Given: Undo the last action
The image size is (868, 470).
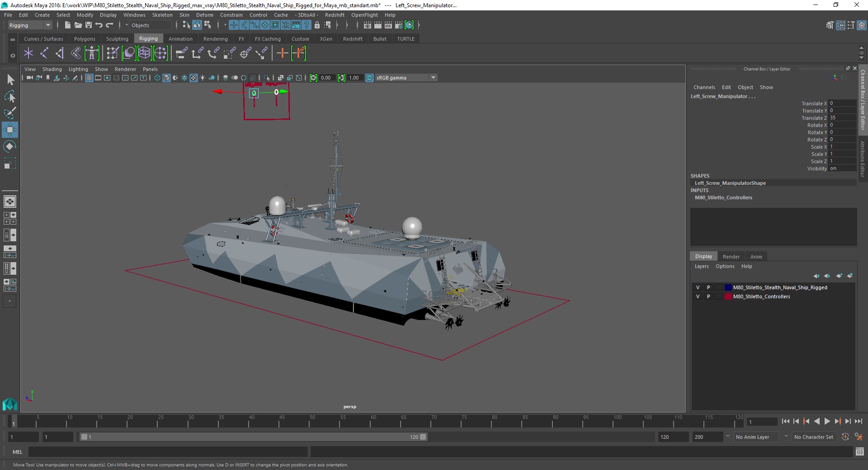Looking at the screenshot, I should [99, 25].
